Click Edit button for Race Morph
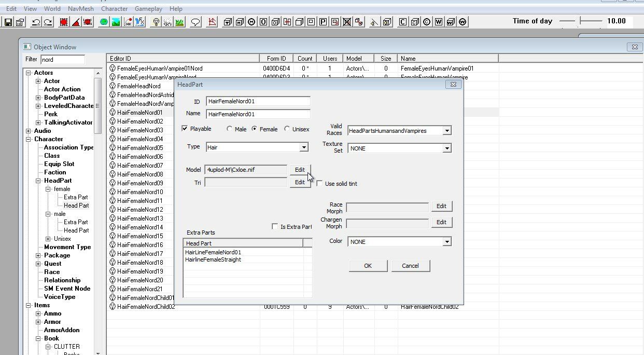The width and height of the screenshot is (644, 355). [x=441, y=206]
